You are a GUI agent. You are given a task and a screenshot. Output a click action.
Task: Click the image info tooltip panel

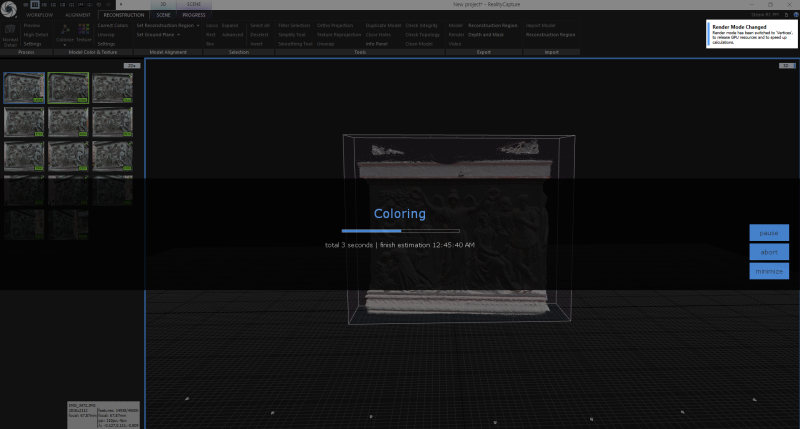pyautogui.click(x=104, y=415)
